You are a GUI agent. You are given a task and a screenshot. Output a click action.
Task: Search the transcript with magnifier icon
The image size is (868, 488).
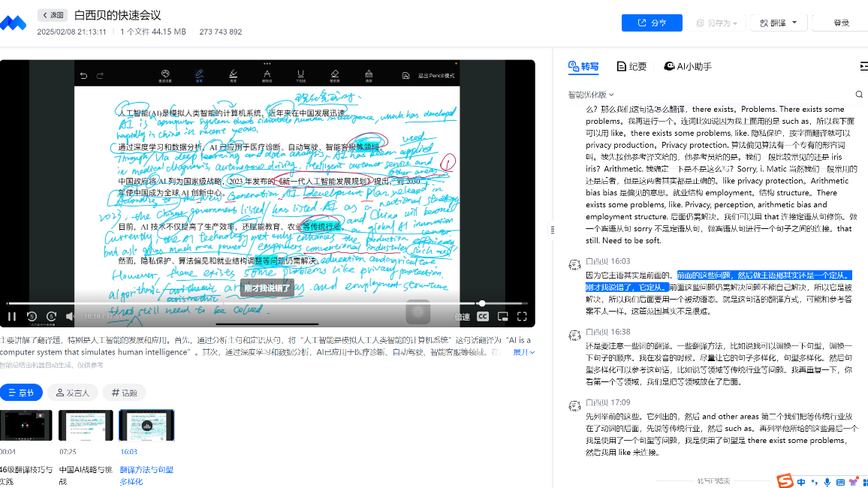click(x=859, y=95)
